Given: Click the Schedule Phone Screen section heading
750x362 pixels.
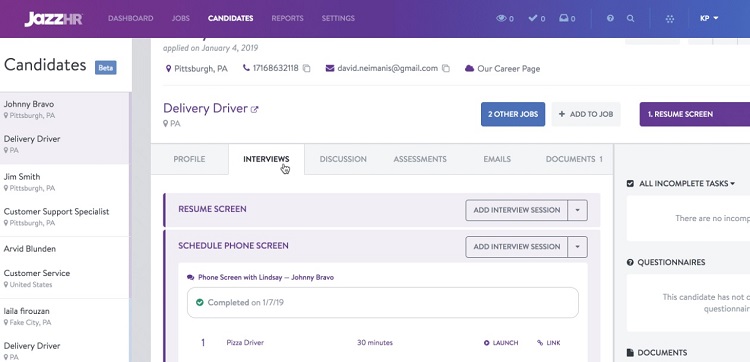Looking at the screenshot, I should click(x=233, y=246).
